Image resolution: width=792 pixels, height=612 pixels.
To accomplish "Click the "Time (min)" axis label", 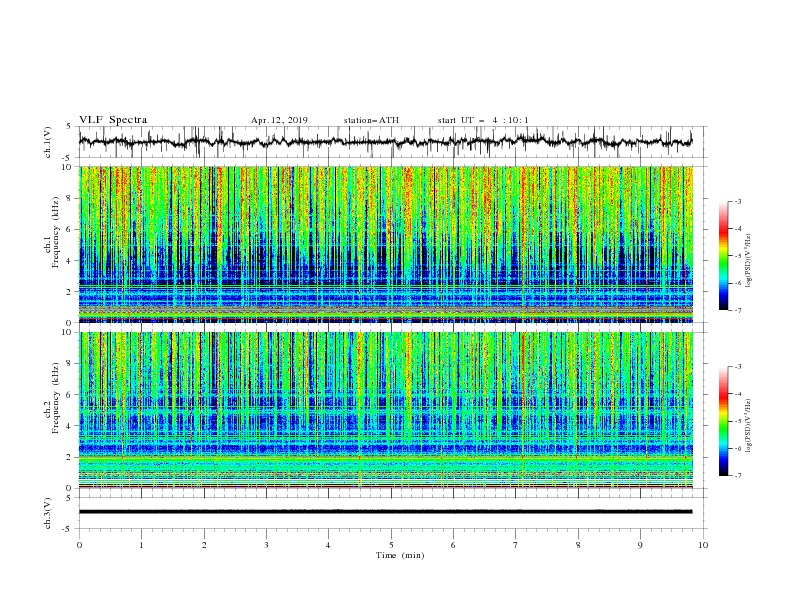I will tap(400, 555).
